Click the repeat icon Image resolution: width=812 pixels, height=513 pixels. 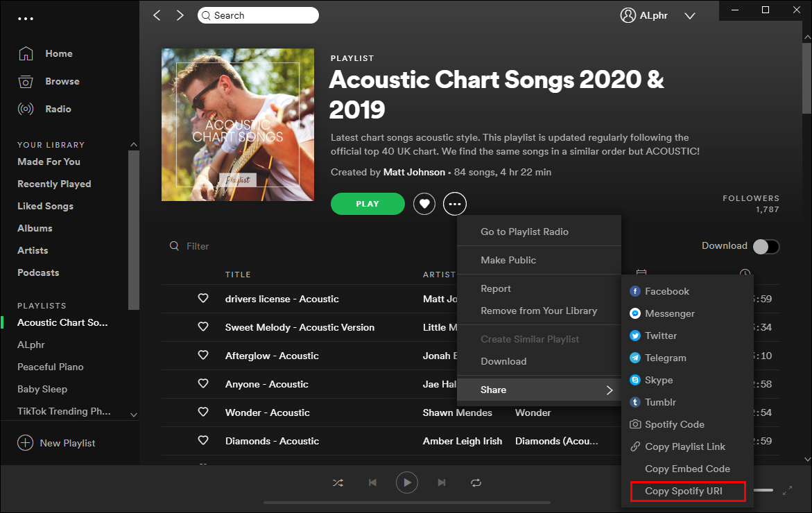click(476, 482)
